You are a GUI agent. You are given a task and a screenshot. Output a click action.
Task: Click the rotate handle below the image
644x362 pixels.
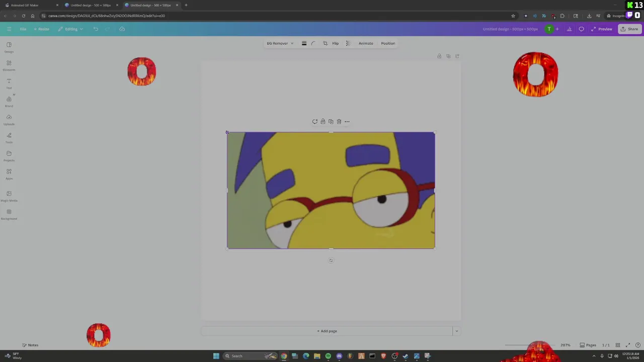point(331,260)
